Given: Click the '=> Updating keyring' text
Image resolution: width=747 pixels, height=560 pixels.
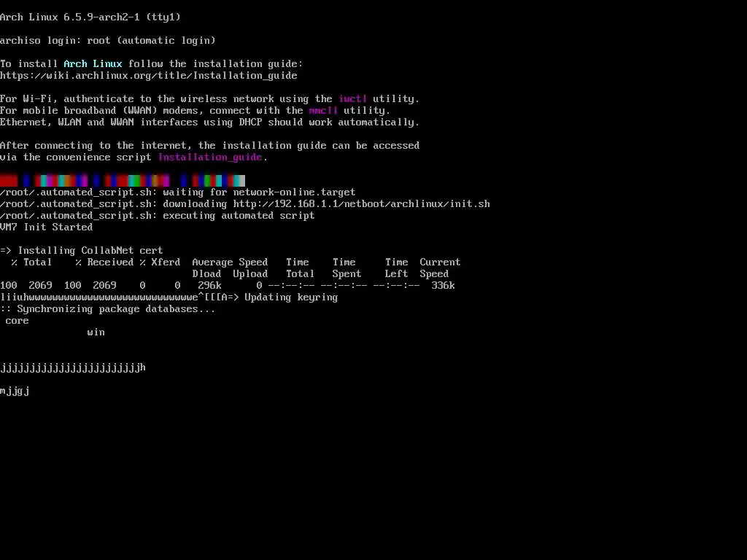Looking at the screenshot, I should [x=285, y=297].
